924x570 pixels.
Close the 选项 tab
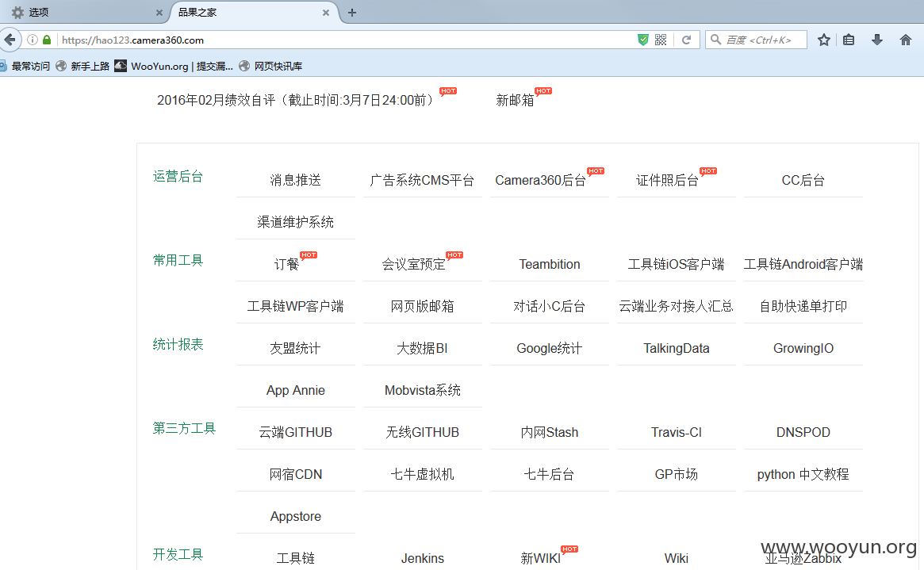pyautogui.click(x=159, y=13)
